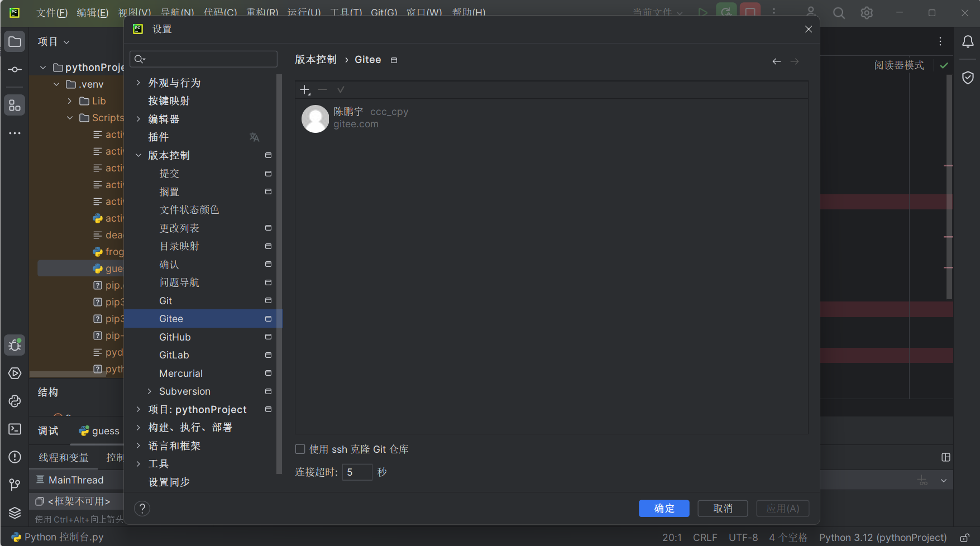Switch to the guess debug session tab

tap(99, 431)
